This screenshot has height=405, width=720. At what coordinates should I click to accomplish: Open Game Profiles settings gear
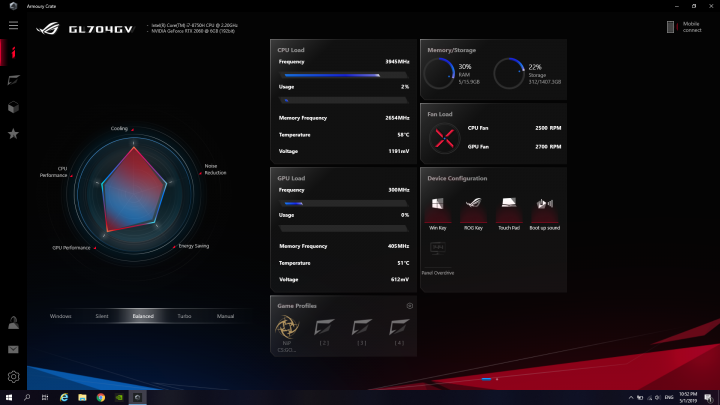(x=410, y=306)
